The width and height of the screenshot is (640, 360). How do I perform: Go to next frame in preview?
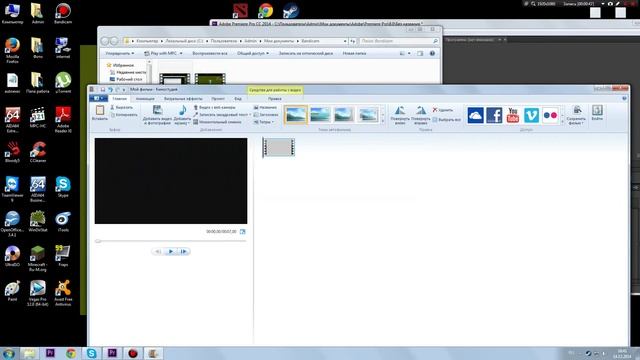(x=184, y=251)
